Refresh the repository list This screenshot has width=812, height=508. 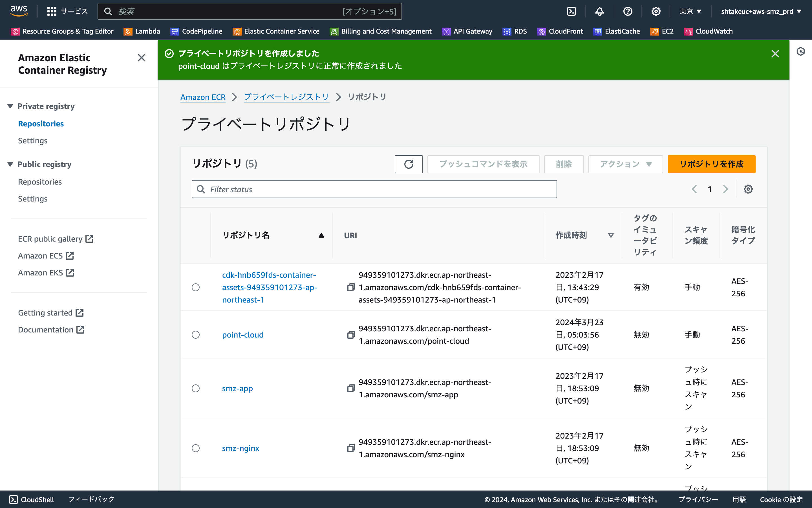pyautogui.click(x=409, y=164)
